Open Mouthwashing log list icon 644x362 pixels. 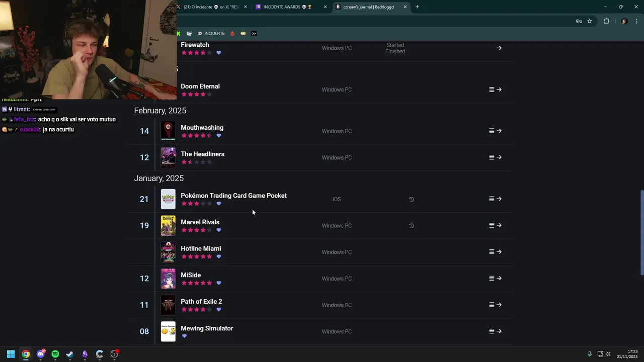(492, 131)
